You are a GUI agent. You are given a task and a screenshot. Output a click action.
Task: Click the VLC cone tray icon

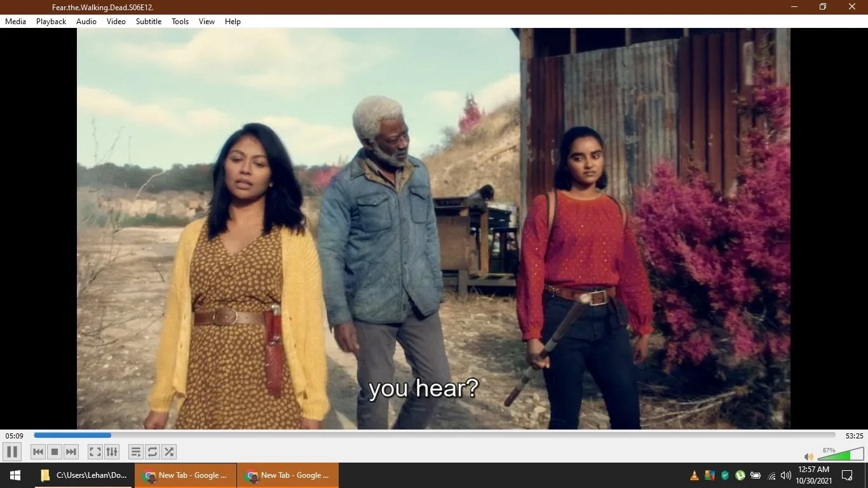pos(695,475)
